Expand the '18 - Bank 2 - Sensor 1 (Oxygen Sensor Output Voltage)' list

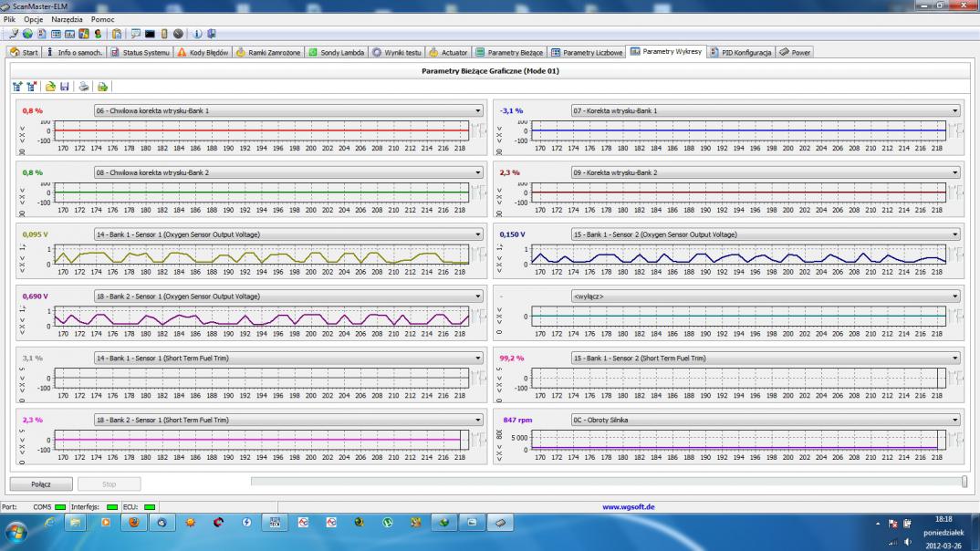288,296
